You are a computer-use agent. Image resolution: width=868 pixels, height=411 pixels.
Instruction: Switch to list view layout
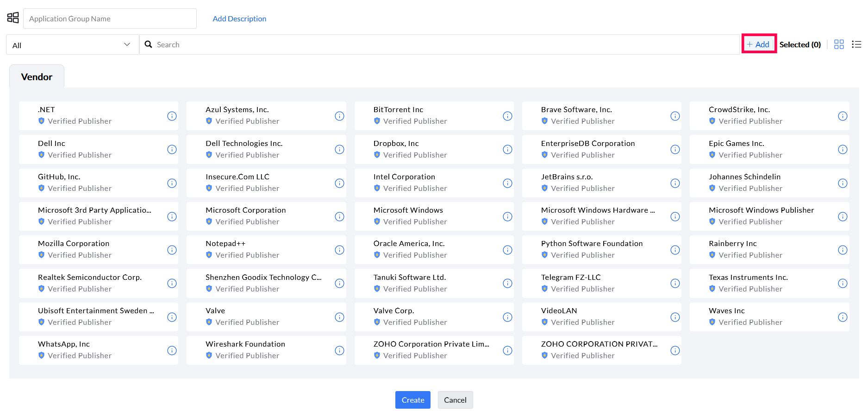[856, 44]
